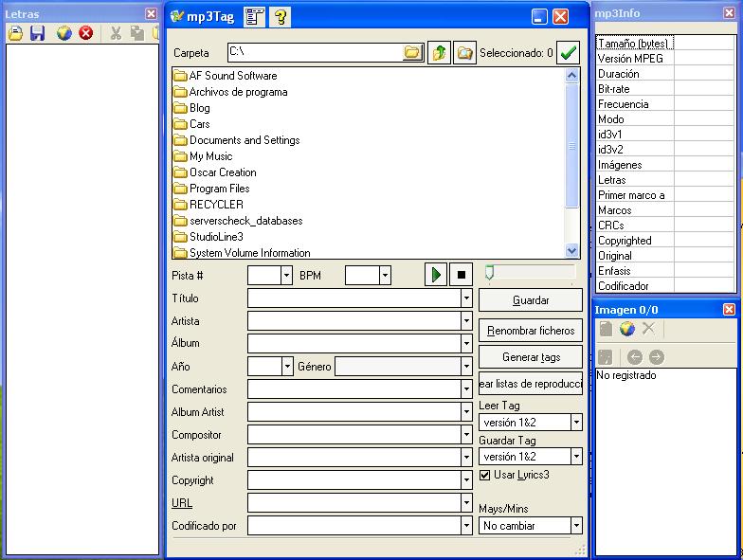The height and width of the screenshot is (560, 743).
Task: Open the Álbum dropdown arrow
Action: 466,343
